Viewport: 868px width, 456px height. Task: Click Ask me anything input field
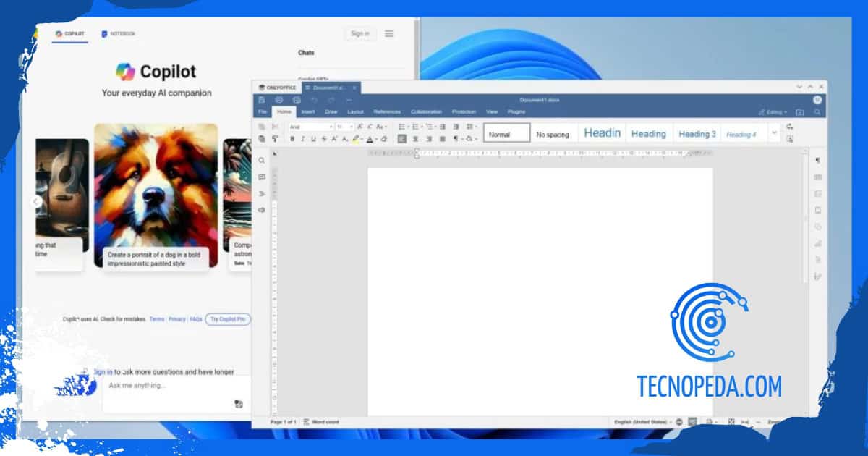pyautogui.click(x=176, y=394)
